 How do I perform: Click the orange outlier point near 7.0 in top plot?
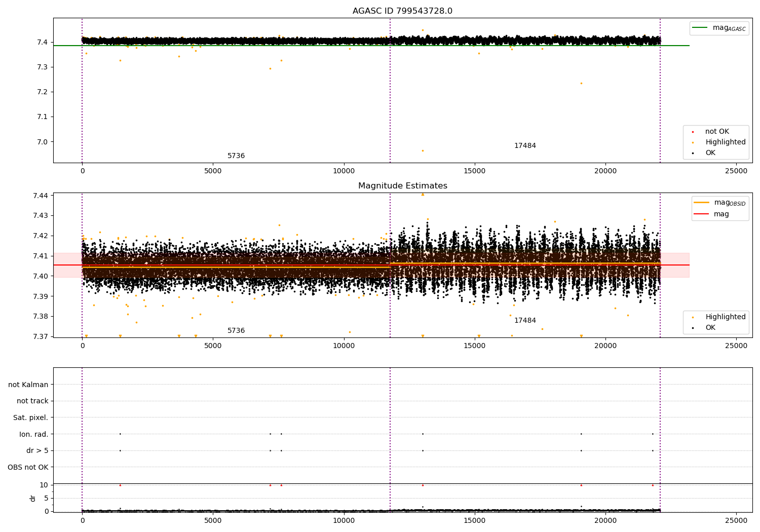point(423,150)
